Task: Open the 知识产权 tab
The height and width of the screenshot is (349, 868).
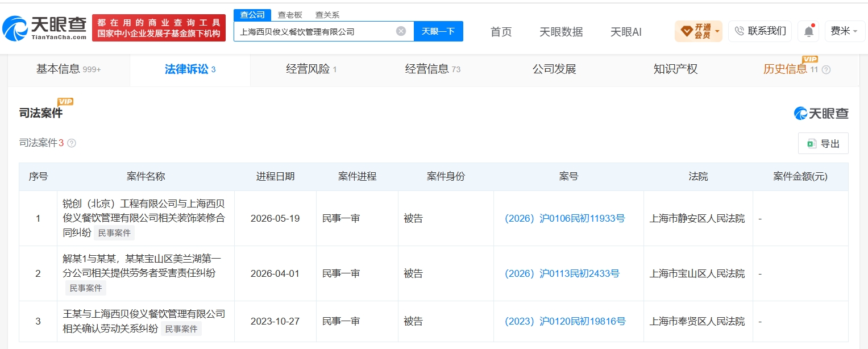Action: click(675, 69)
